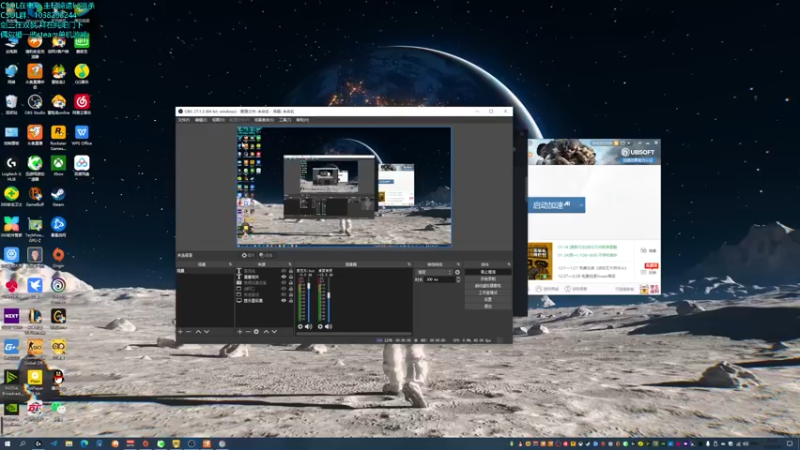This screenshot has height=450, width=800.
Task: Select the Origin desktop icon
Action: [x=58, y=258]
